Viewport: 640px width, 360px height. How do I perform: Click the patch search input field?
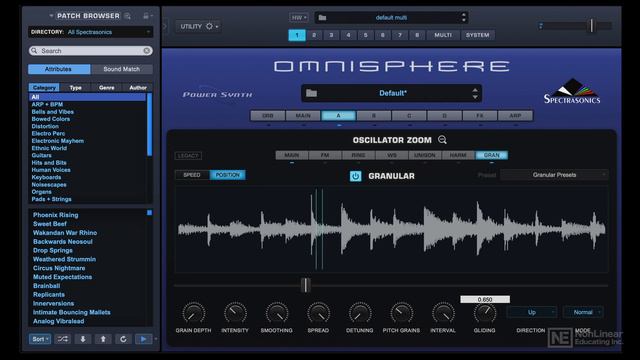(x=91, y=51)
